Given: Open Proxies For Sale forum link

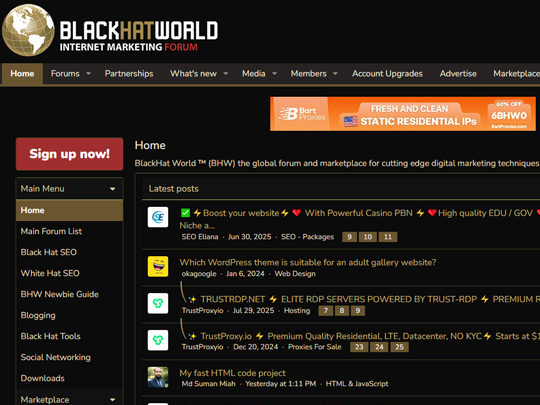Looking at the screenshot, I should pos(314,347).
